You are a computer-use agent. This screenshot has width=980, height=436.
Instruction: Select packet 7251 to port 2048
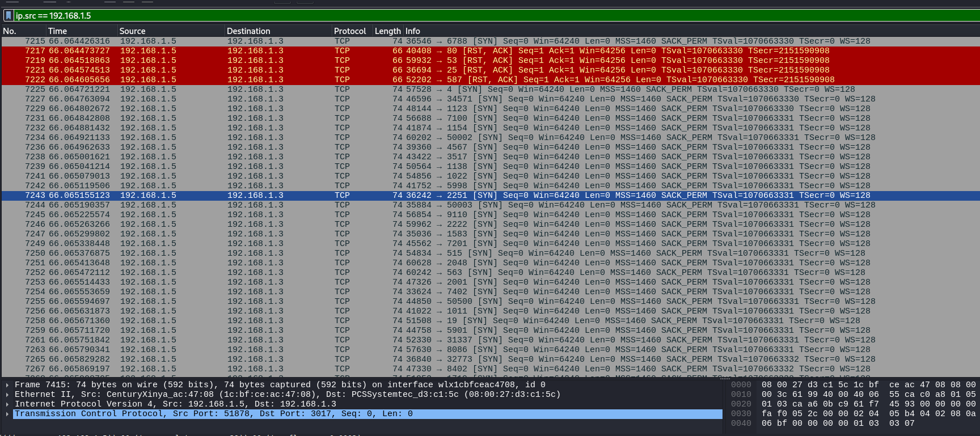[491, 263]
